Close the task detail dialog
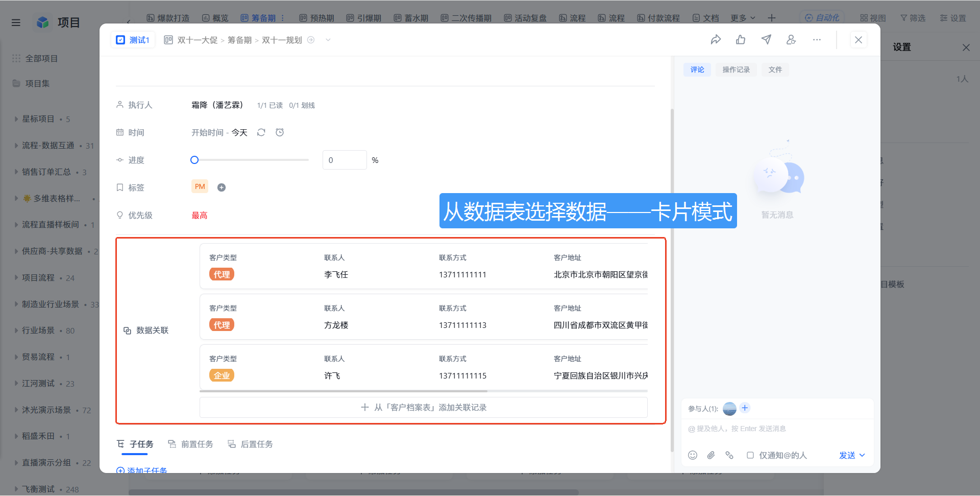 859,40
